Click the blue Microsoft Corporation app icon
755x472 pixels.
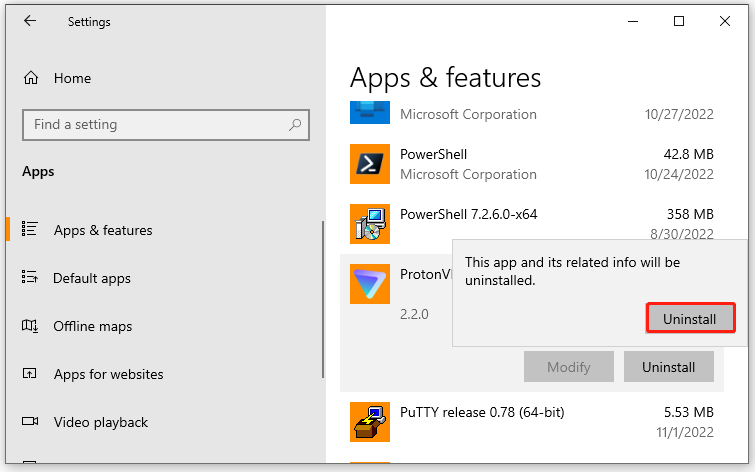point(370,112)
